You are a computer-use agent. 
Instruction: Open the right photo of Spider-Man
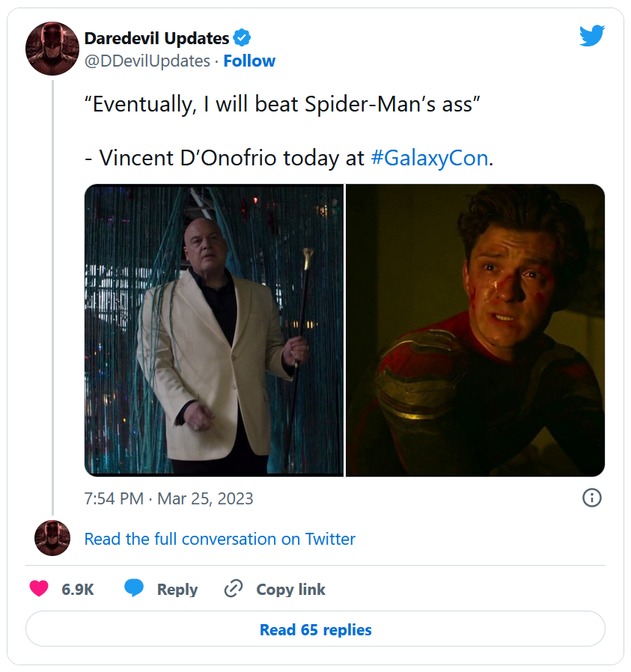(x=475, y=330)
